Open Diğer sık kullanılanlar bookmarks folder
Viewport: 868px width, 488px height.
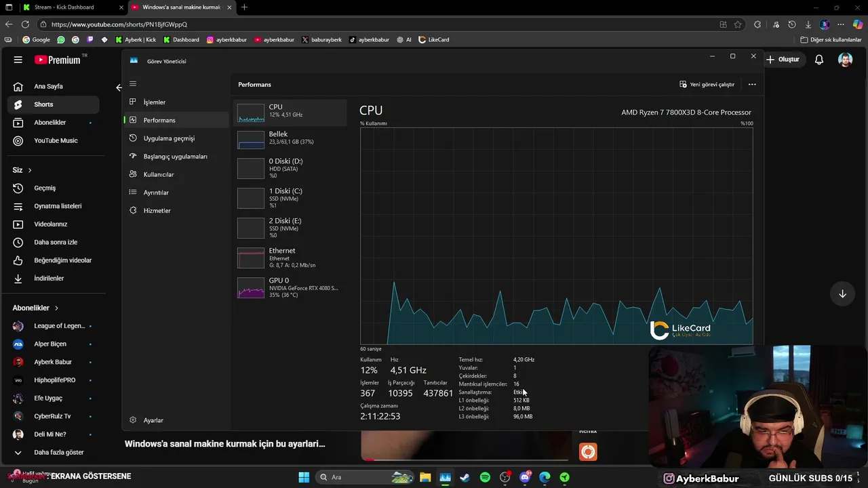pos(831,40)
